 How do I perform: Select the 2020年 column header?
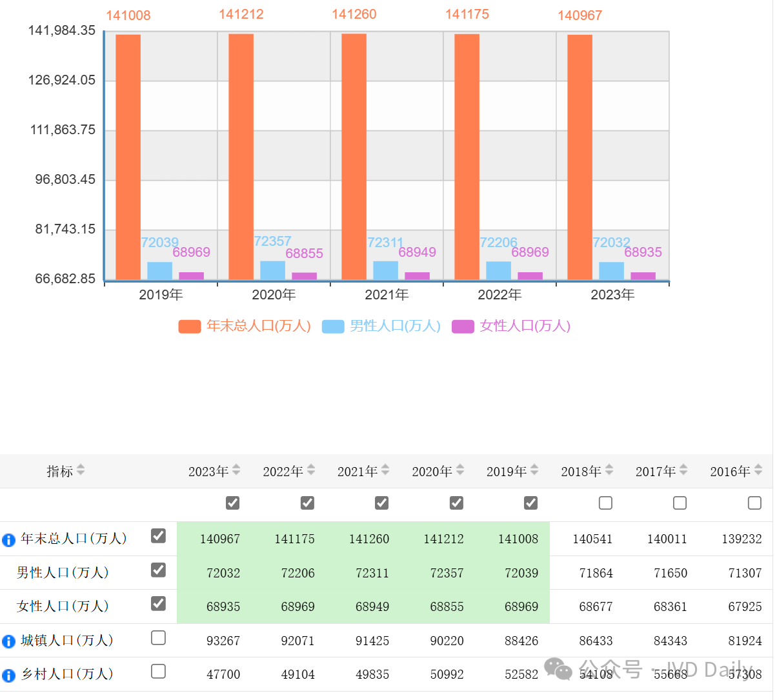click(432, 472)
